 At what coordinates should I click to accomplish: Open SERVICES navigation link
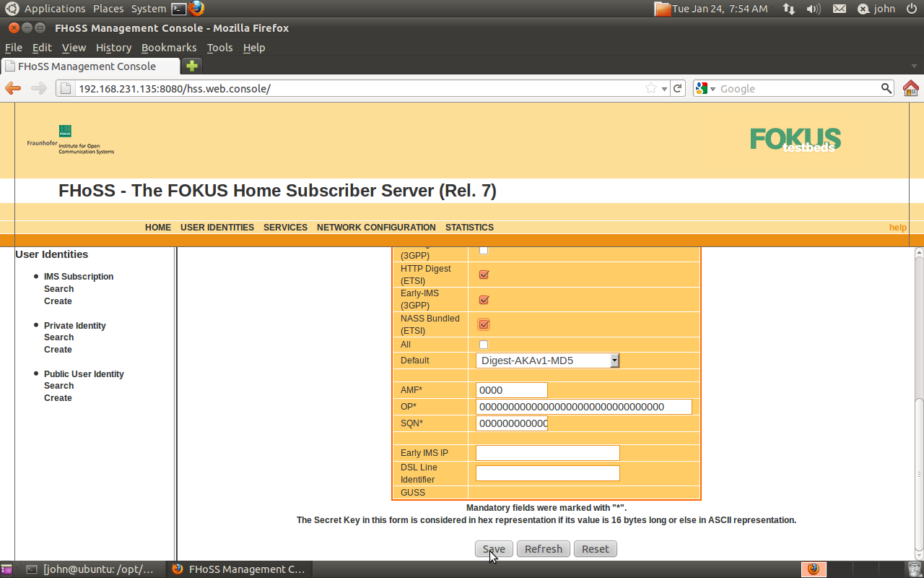[285, 227]
